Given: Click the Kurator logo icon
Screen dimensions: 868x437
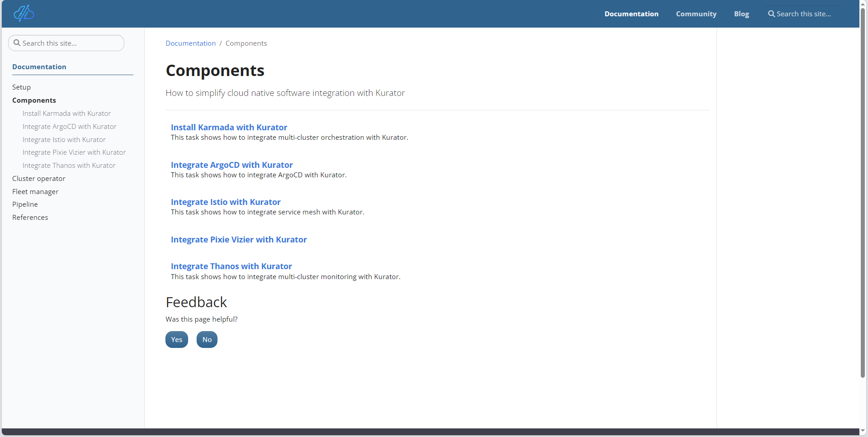Looking at the screenshot, I should tap(24, 14).
